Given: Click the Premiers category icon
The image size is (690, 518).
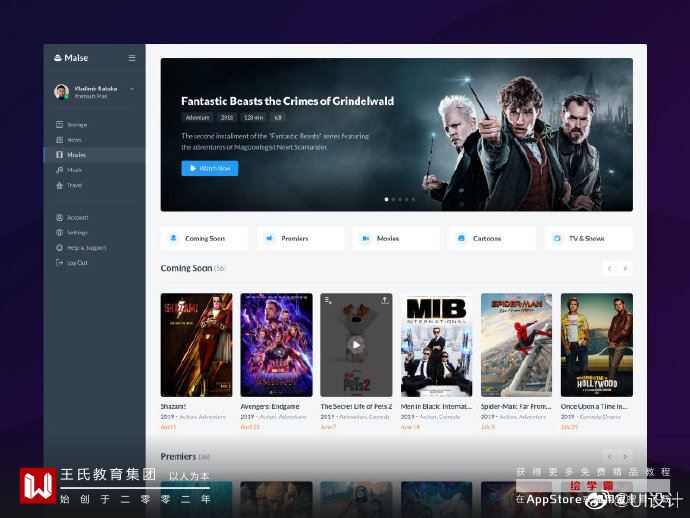Looking at the screenshot, I should pos(269,238).
